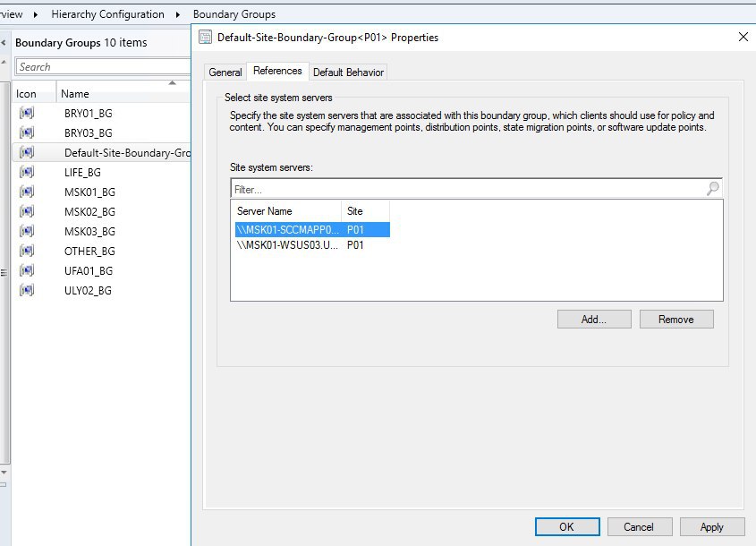Open the Default Behavior tab

[348, 73]
